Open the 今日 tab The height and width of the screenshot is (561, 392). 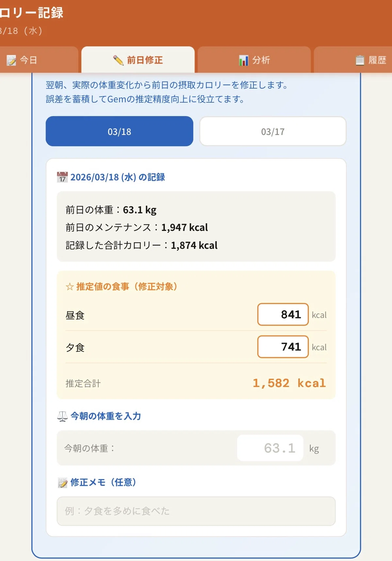(x=39, y=60)
